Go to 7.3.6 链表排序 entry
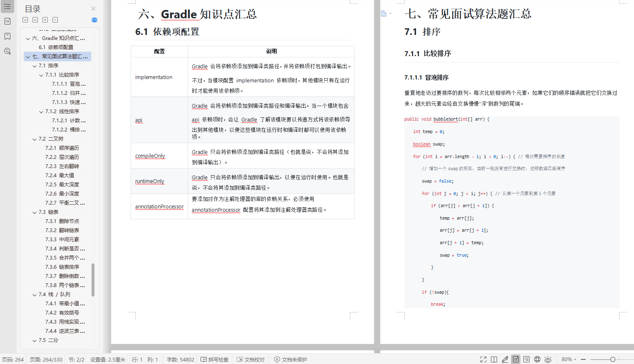This screenshot has width=634, height=364. point(62,267)
